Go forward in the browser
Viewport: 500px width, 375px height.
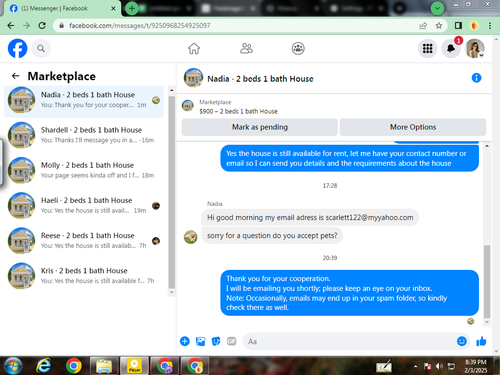pyautogui.click(x=26, y=26)
